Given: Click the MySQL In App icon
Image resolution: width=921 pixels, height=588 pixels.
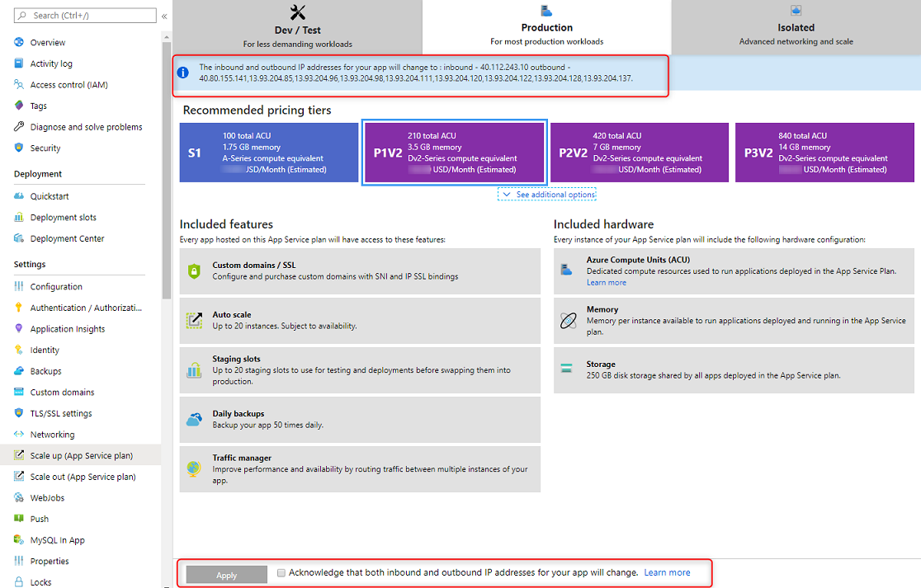Looking at the screenshot, I should tap(19, 540).
